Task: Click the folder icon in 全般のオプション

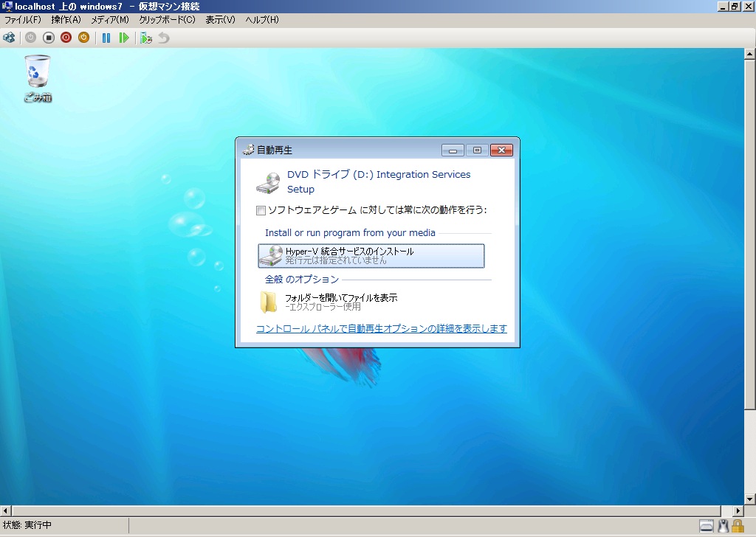Action: (x=269, y=302)
